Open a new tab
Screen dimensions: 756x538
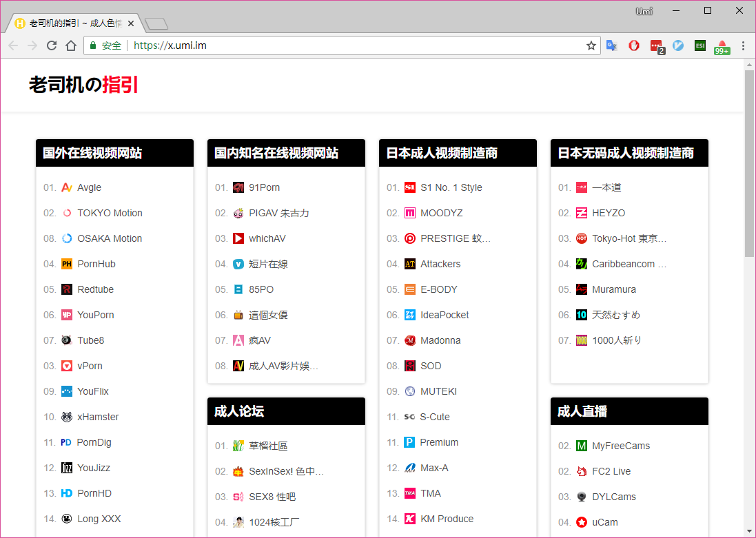[156, 25]
